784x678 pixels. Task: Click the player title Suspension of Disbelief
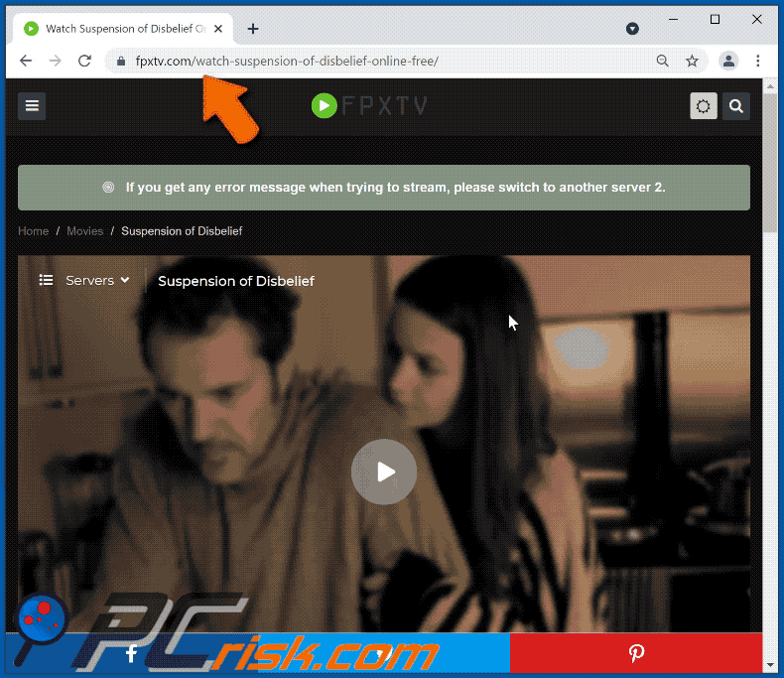[x=236, y=281]
